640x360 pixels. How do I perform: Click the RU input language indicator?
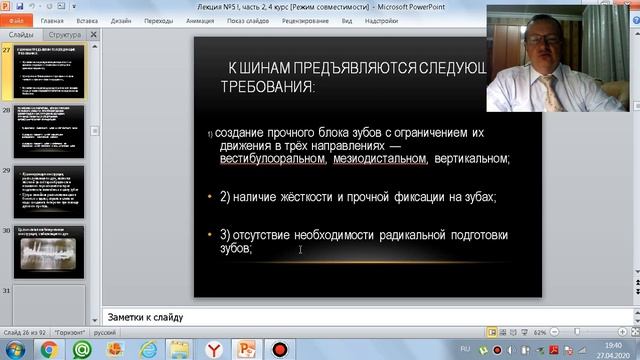tap(465, 349)
